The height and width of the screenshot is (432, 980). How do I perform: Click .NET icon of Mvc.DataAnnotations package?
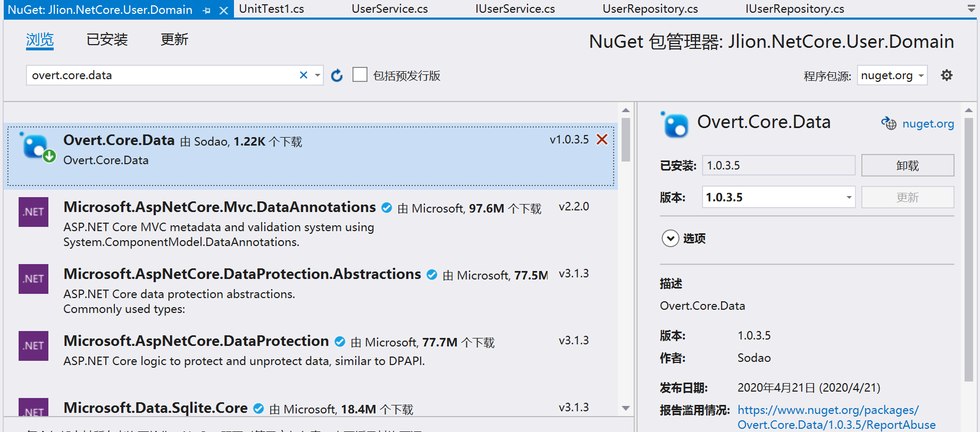pyautogui.click(x=33, y=212)
